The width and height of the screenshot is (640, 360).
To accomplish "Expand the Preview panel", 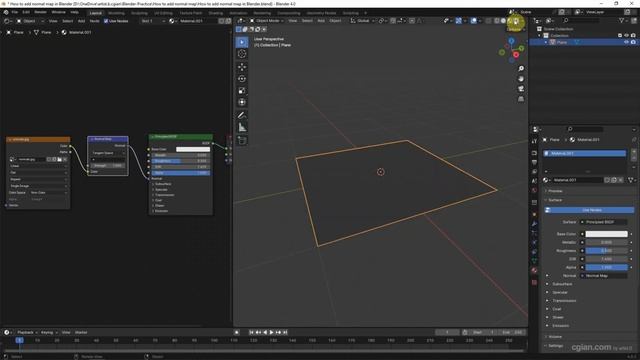I will [555, 191].
